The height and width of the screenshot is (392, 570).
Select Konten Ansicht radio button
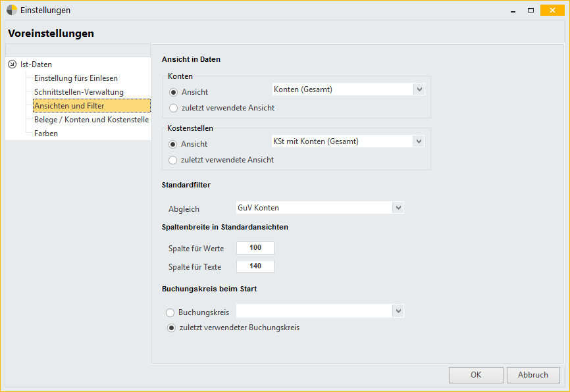pyautogui.click(x=173, y=92)
